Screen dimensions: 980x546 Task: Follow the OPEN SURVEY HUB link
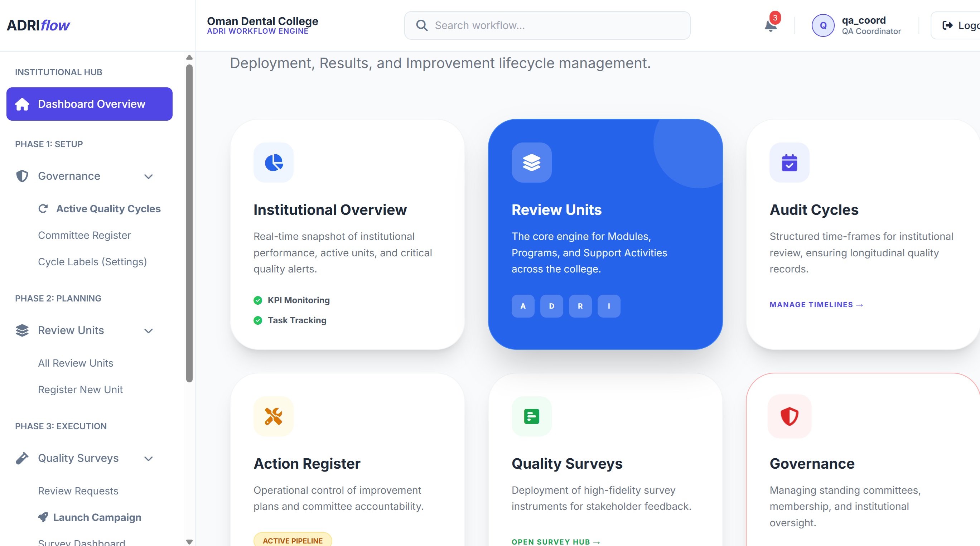556,541
